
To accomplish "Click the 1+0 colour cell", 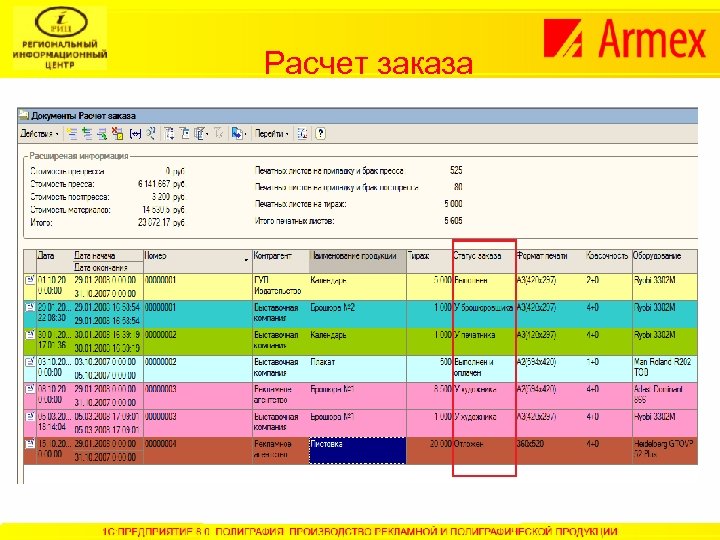I will [609, 369].
